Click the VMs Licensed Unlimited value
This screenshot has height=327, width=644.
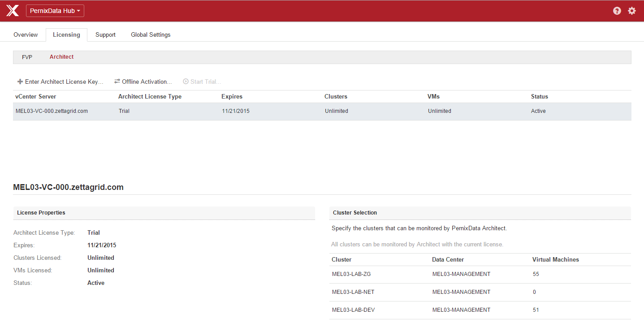coord(101,271)
